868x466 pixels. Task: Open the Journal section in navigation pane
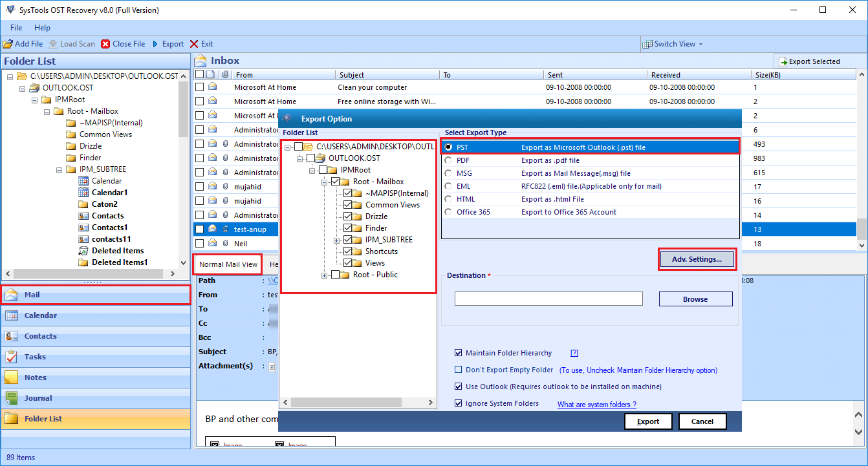pyautogui.click(x=96, y=398)
